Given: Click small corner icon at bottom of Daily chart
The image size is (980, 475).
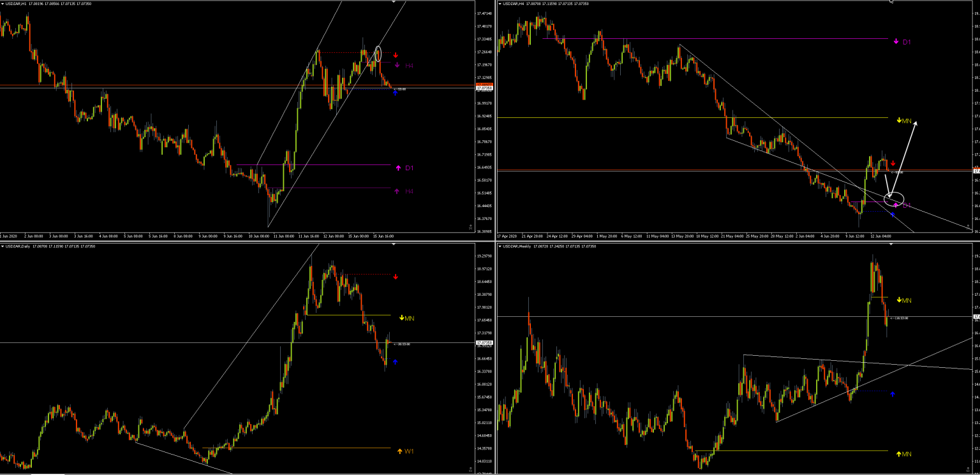Looking at the screenshot, I should (x=470, y=470).
